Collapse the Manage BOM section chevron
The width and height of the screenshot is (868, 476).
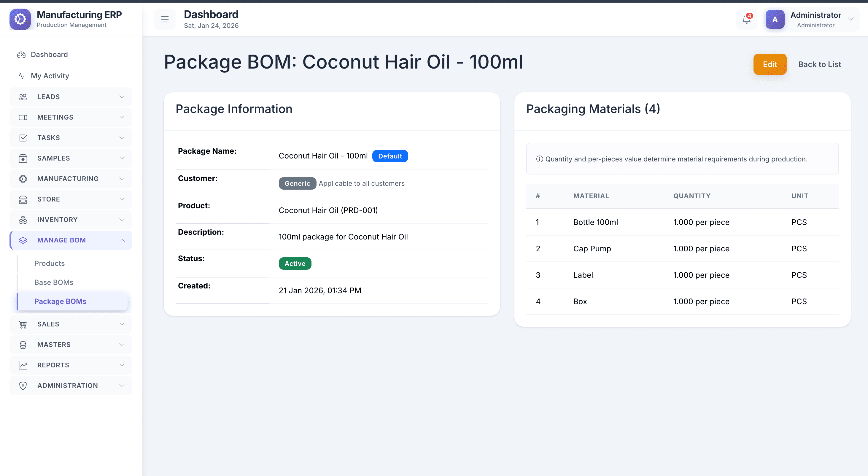(x=122, y=240)
